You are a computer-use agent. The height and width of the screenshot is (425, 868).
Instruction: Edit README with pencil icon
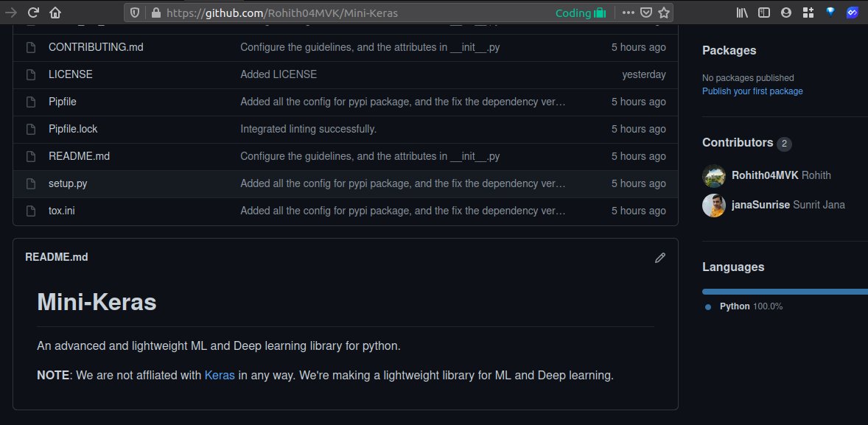coord(660,258)
